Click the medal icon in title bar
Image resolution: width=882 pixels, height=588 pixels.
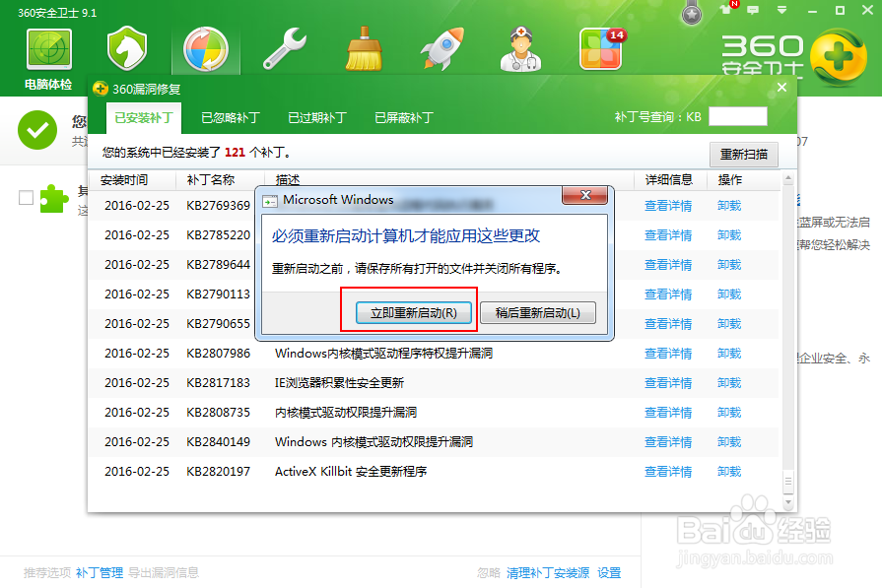tap(692, 13)
